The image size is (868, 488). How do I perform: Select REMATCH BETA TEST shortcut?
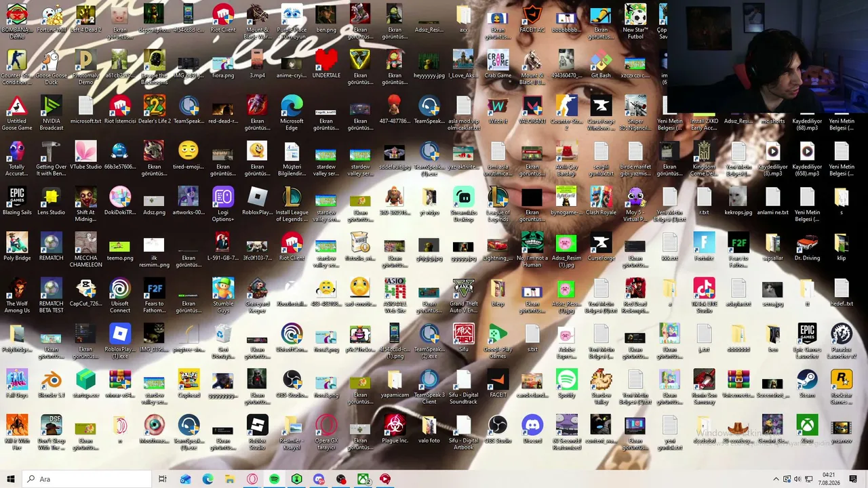coord(52,295)
